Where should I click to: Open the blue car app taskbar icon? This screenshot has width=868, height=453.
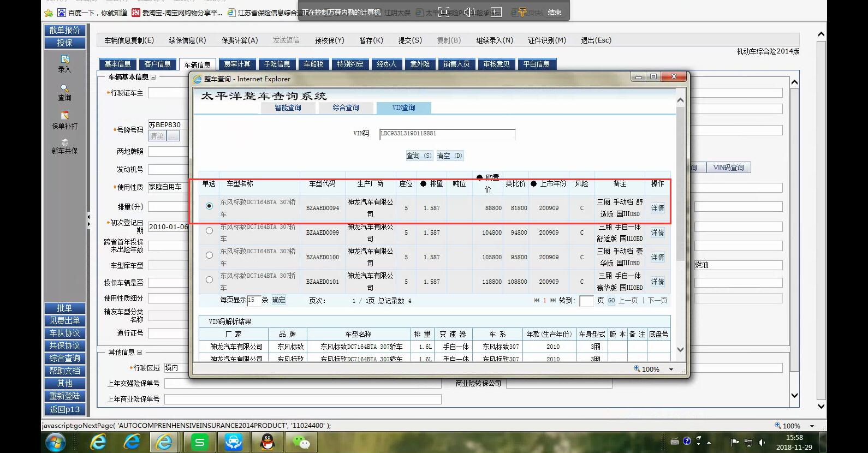(234, 442)
